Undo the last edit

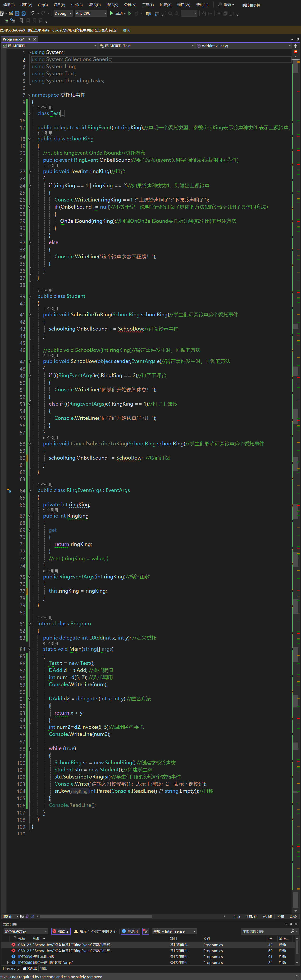[x=32, y=13]
